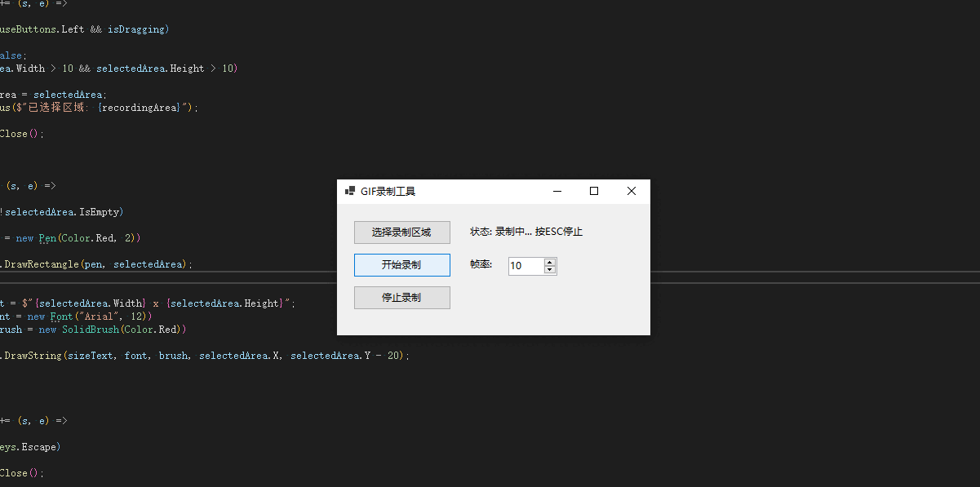Decrease frame rate using the down spinner arrow
Image resolution: width=980 pixels, height=487 pixels.
[x=551, y=268]
